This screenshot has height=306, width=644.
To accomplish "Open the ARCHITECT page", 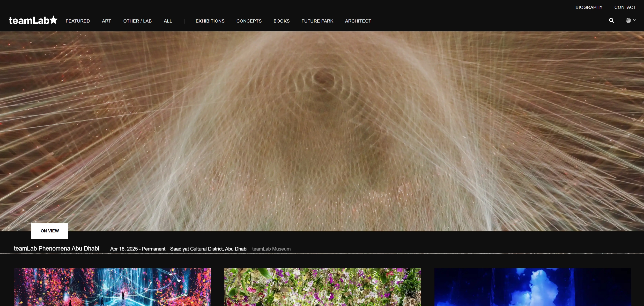I will click(x=358, y=21).
